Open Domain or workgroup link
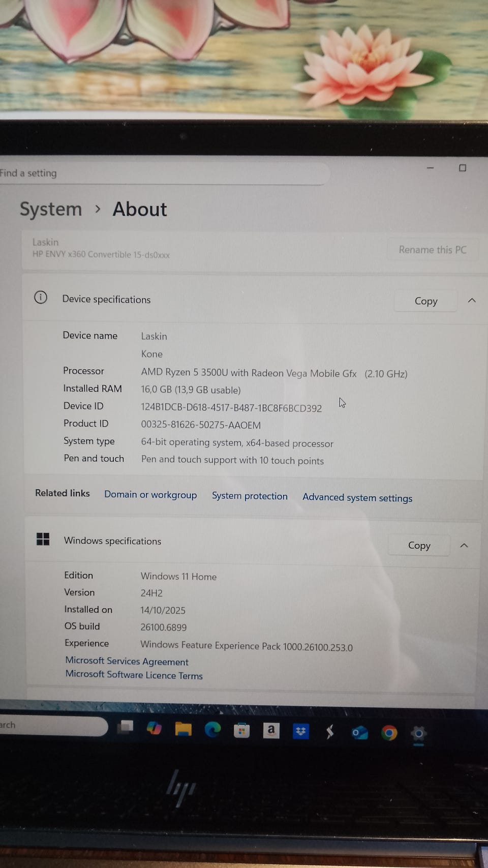The image size is (488, 868). (x=150, y=495)
